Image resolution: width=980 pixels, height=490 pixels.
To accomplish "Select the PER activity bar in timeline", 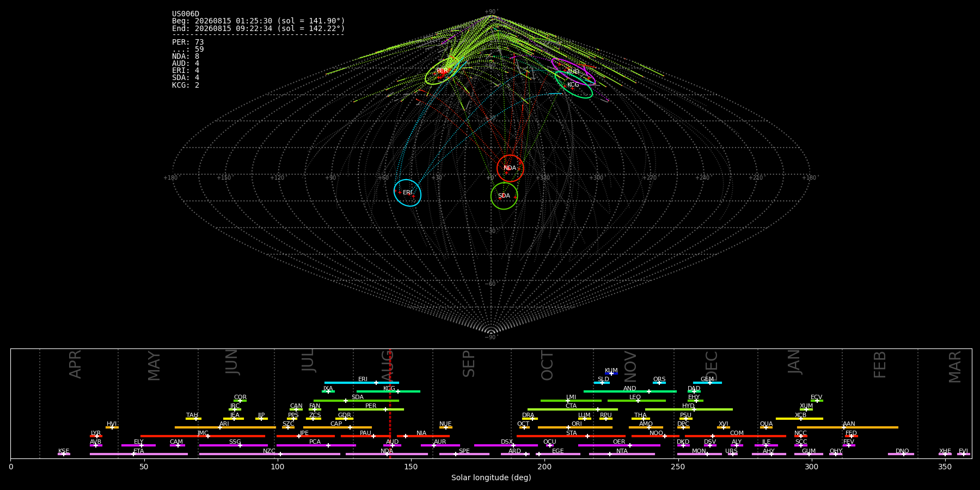I will point(371,409).
